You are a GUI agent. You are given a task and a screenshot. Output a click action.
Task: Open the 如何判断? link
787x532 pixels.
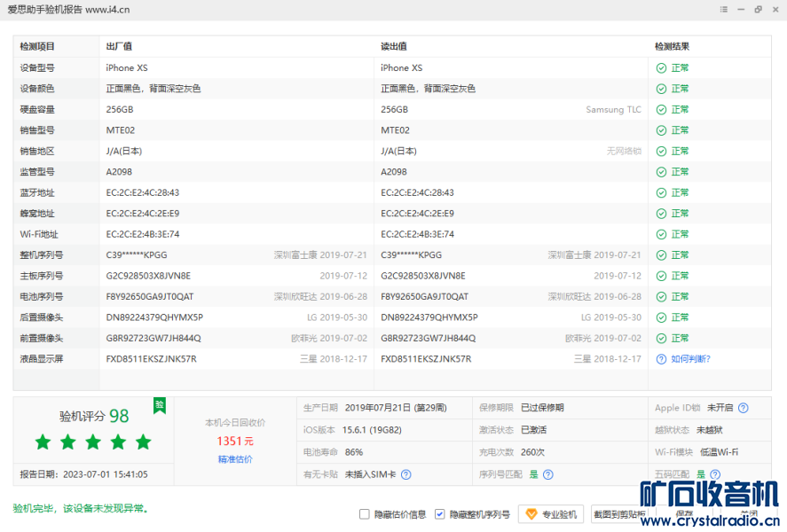[x=690, y=359]
